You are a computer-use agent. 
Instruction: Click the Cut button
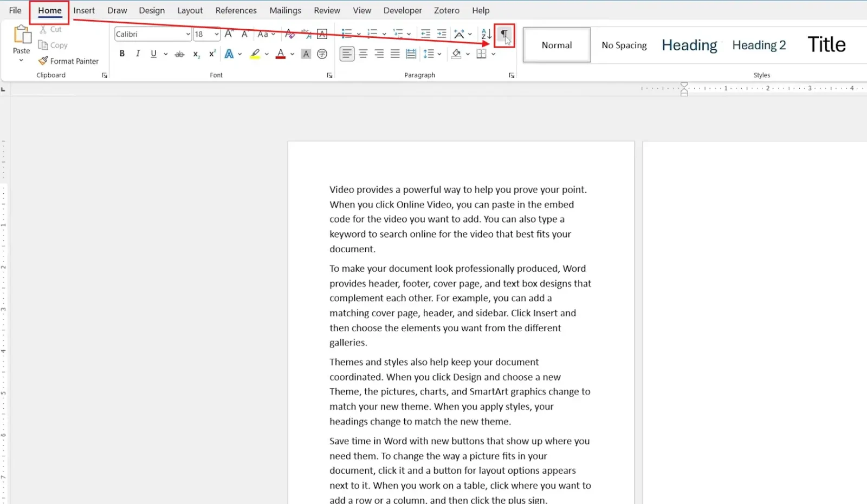(51, 29)
